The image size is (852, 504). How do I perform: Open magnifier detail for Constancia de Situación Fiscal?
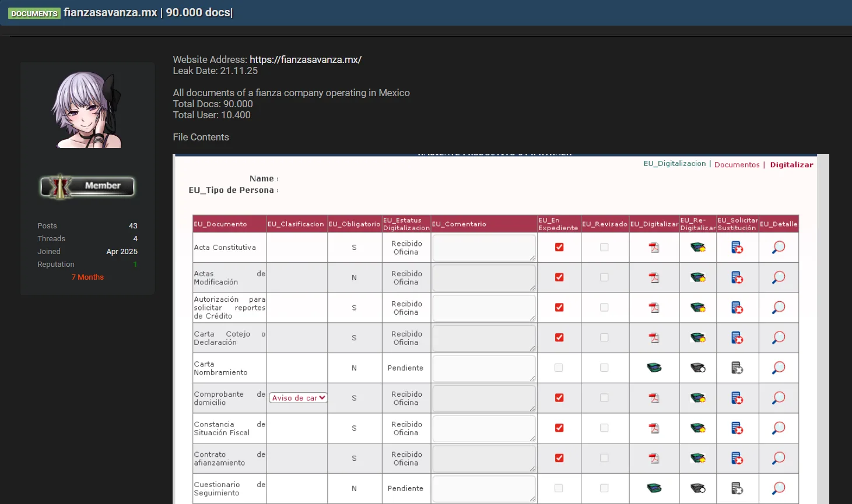(779, 428)
